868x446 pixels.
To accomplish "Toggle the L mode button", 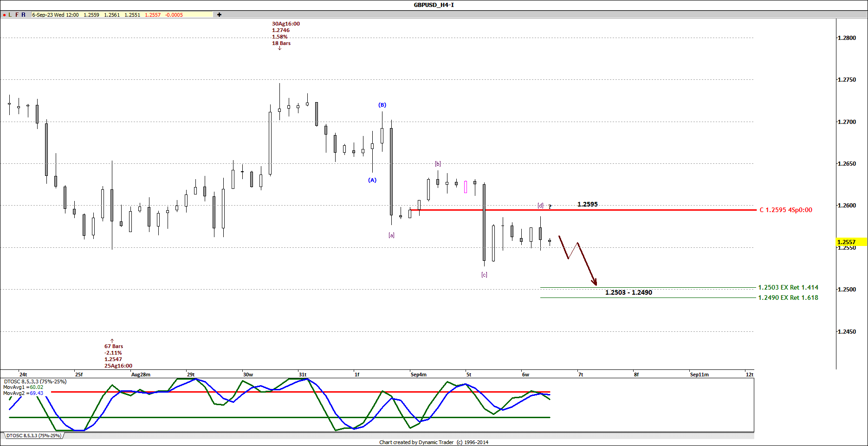I will [x=10, y=15].
